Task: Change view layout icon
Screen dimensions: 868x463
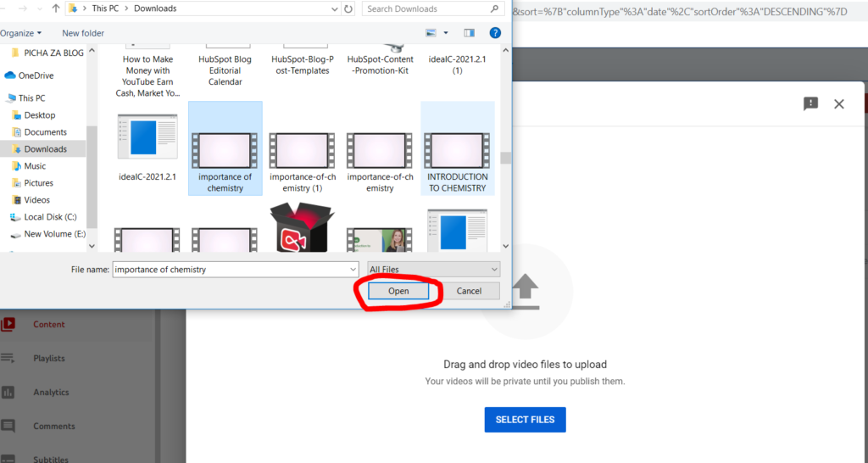Action: click(431, 33)
